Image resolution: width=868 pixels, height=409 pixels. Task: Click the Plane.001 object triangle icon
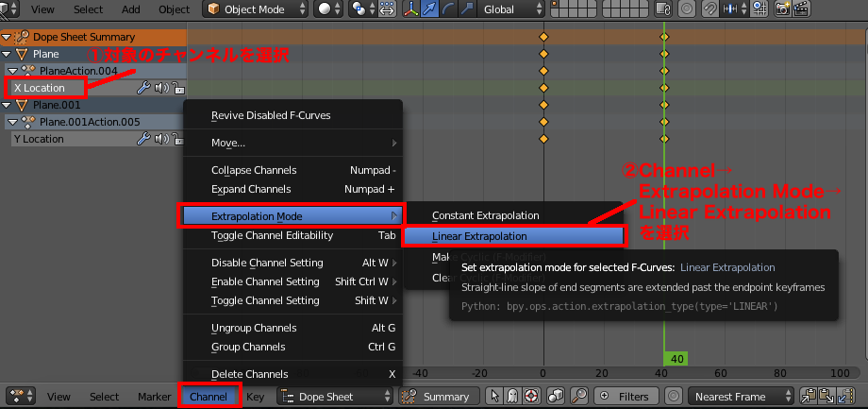pos(22,105)
